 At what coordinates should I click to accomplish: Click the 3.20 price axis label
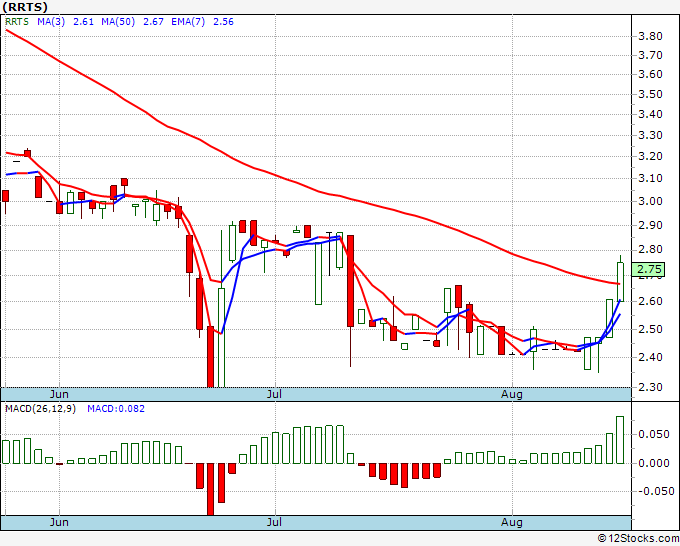[651, 156]
